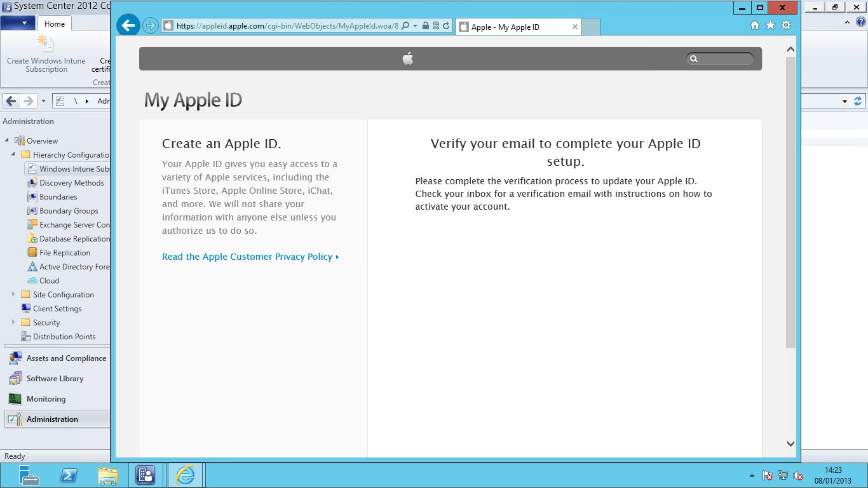Open the Home ribbon tab in System Center
The width and height of the screenshot is (868, 488).
pyautogui.click(x=55, y=24)
